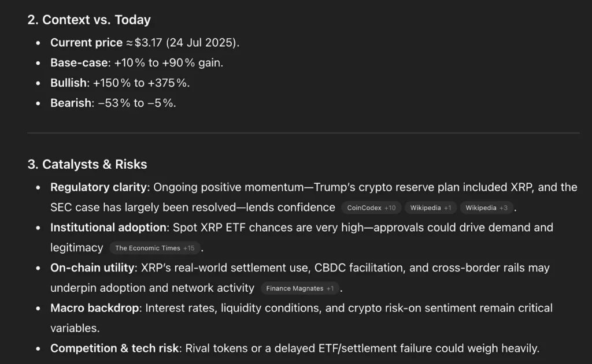Click the "On-chain utility" bullet title
This screenshot has width=592, height=364.
coord(92,268)
